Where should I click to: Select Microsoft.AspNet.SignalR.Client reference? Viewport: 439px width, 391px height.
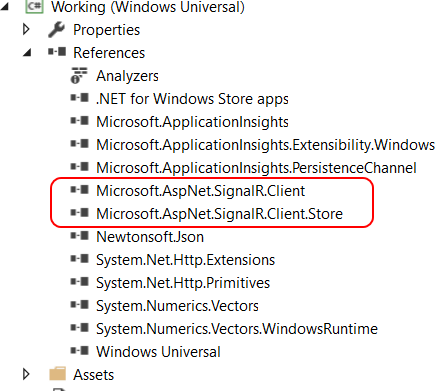pyautogui.click(x=200, y=191)
